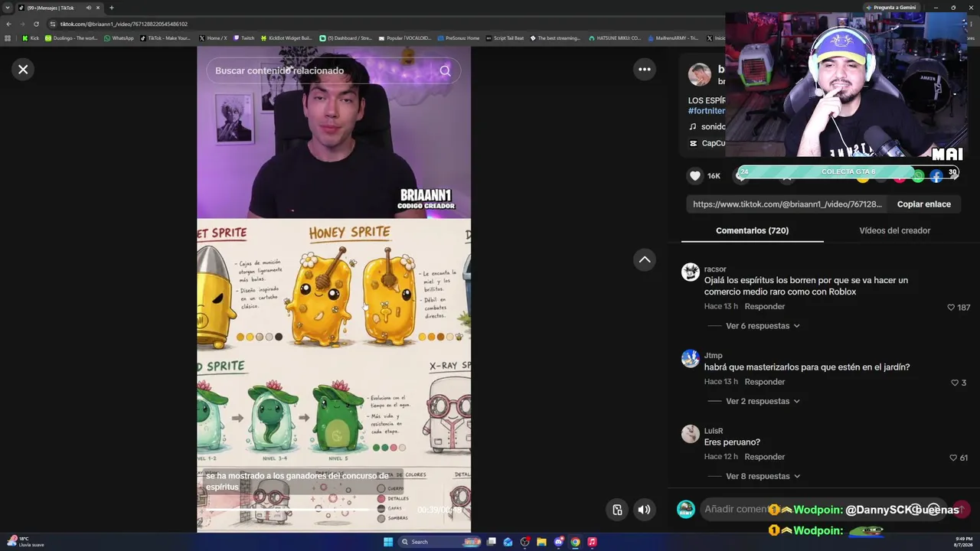Open the 'Popular VOCALOID' bookmark
This screenshot has width=980, height=551.
click(404, 38)
